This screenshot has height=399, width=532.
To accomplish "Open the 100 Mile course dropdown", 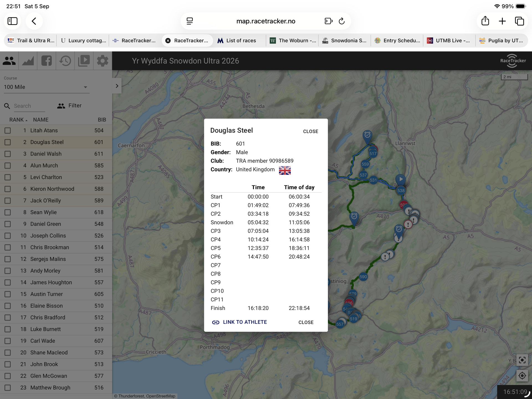I will pos(46,87).
